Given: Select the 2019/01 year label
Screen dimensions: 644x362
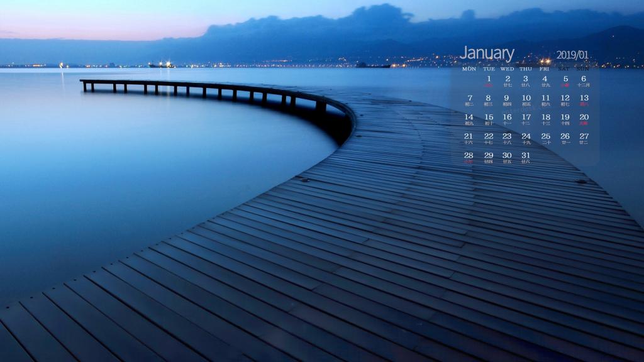Looking at the screenshot, I should 573,55.
